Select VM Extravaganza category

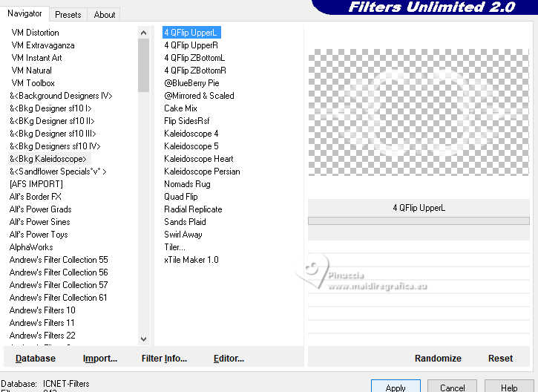(43, 45)
